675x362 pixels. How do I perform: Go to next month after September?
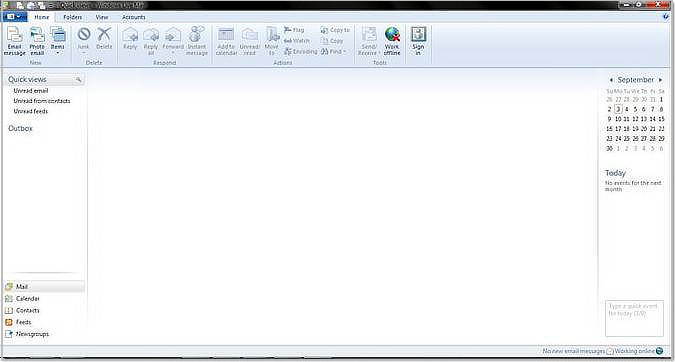pyautogui.click(x=660, y=80)
